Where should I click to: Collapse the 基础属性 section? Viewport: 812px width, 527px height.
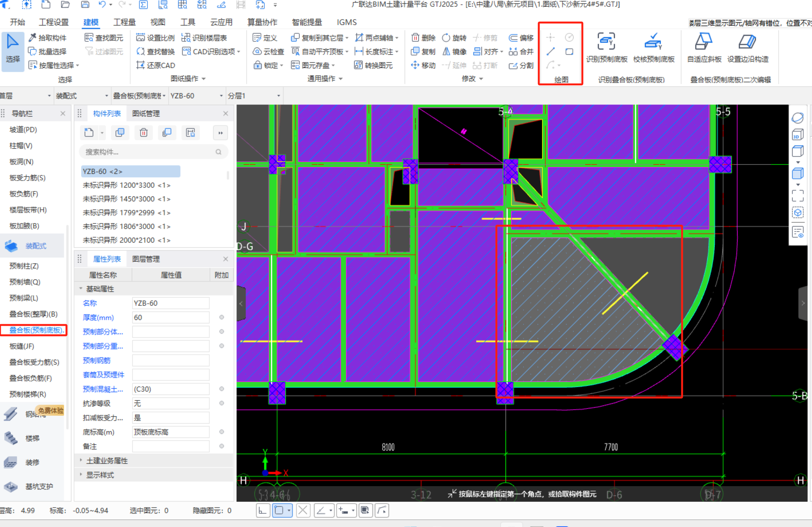[x=81, y=289]
